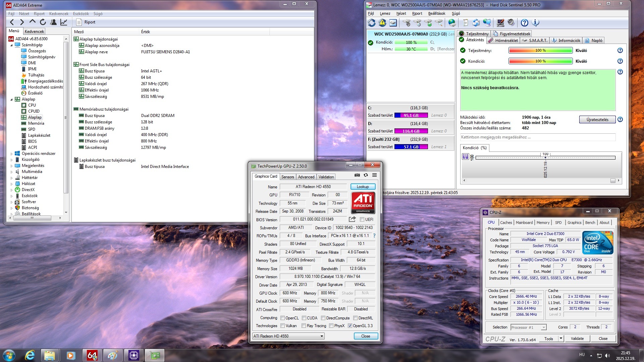Click the globe icon in the Hard Disk Sentinel toolbar
The image size is (644, 362).
coord(452,23)
